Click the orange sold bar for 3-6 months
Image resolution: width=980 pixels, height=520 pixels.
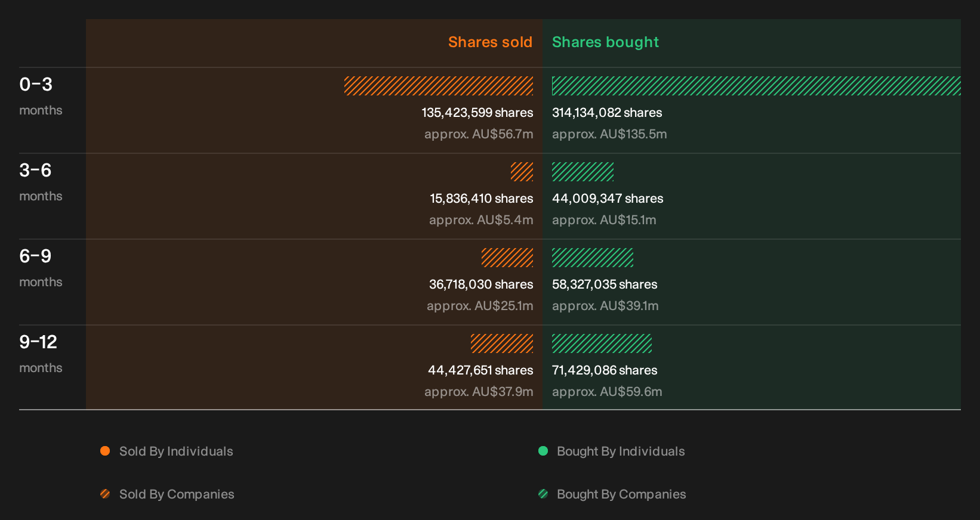(x=522, y=172)
